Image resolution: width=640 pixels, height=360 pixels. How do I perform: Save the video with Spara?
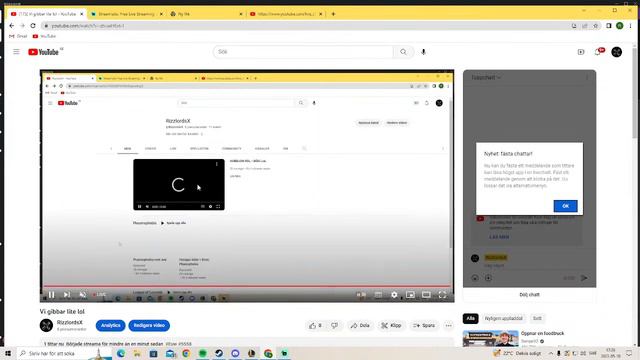click(424, 325)
